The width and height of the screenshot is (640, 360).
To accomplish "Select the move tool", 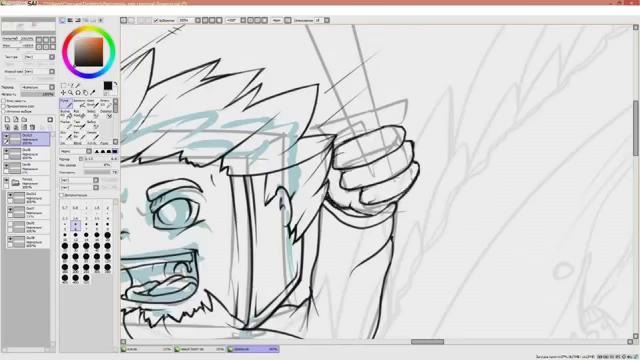I will tap(63, 93).
